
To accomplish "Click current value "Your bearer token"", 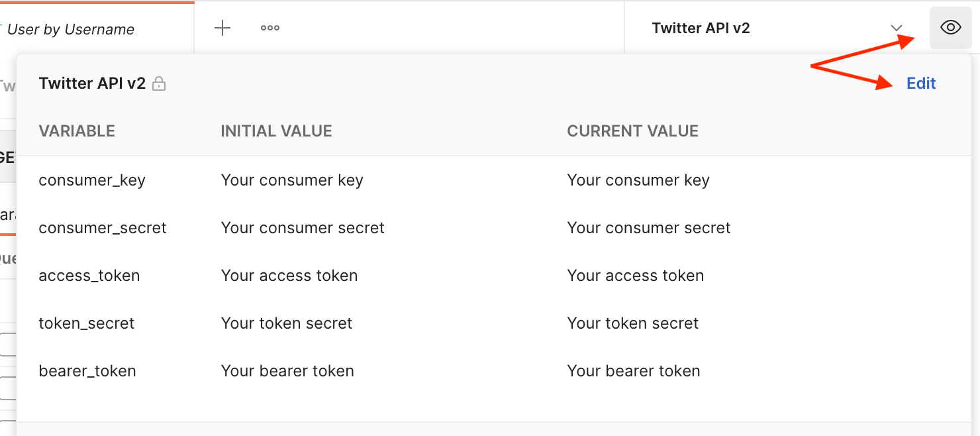I will [634, 371].
